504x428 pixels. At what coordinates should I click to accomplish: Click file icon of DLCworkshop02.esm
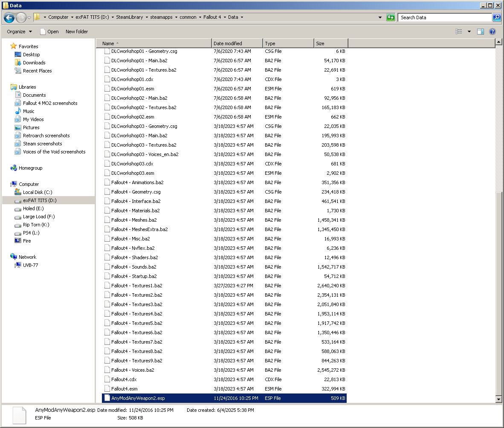click(107, 117)
